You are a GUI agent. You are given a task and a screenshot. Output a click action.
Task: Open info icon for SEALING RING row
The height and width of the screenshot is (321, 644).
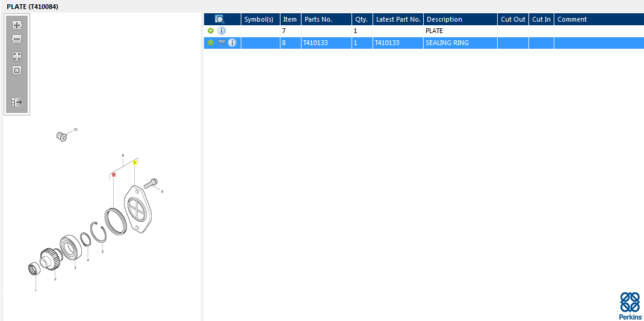(x=232, y=43)
